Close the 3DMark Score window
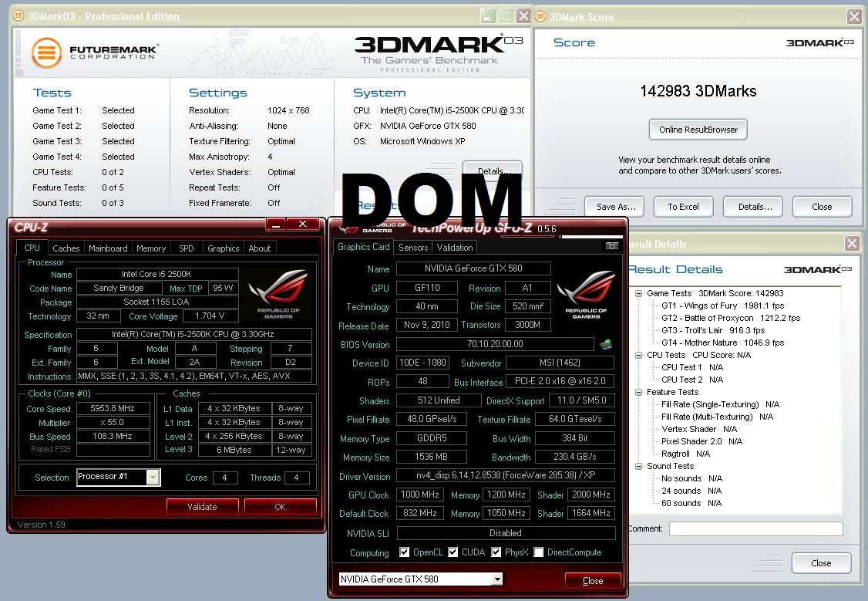This screenshot has width=868, height=601. (x=853, y=16)
